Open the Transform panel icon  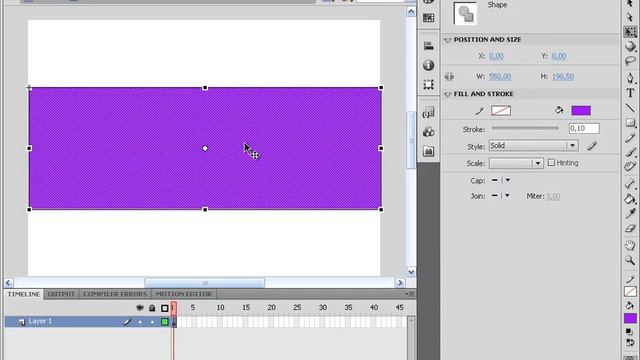click(x=428, y=84)
